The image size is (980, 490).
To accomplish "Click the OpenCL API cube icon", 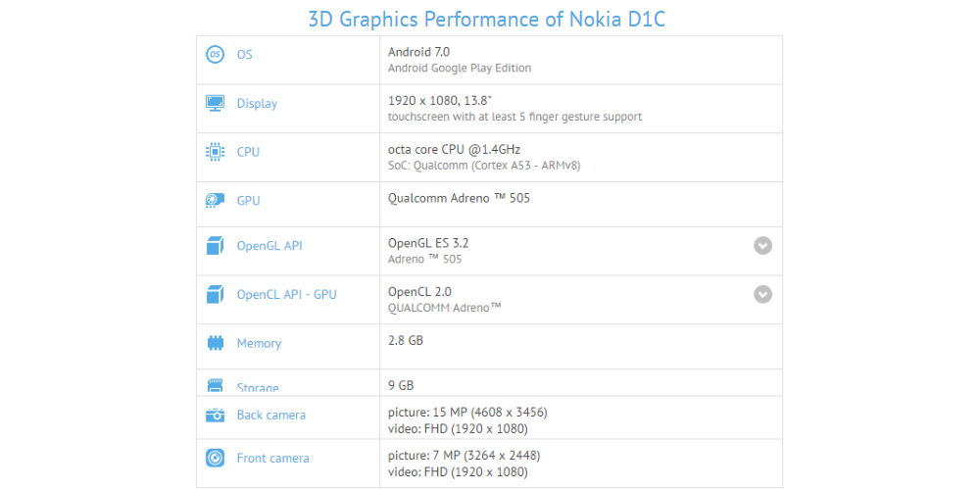I will tap(215, 294).
